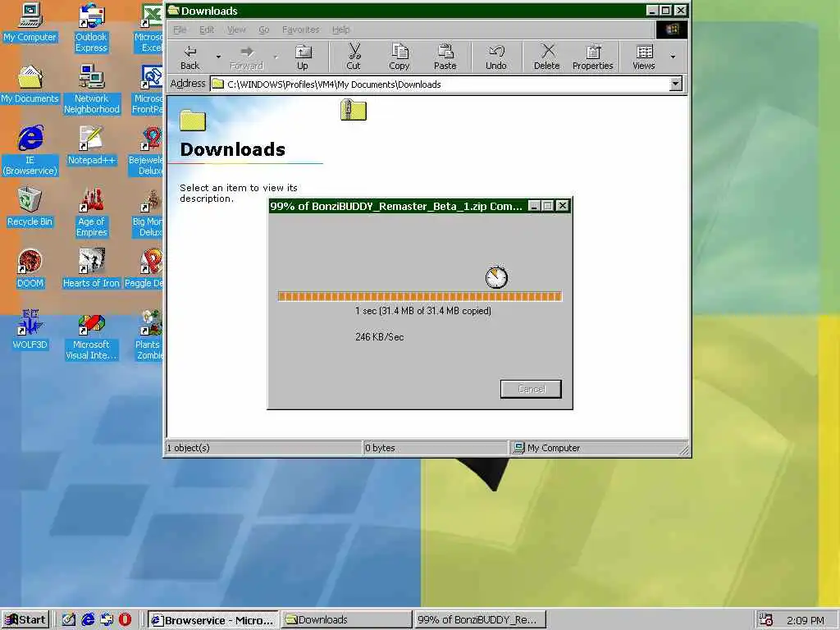This screenshot has width=840, height=630.
Task: Select the Recycle Bin icon
Action: pyautogui.click(x=30, y=208)
